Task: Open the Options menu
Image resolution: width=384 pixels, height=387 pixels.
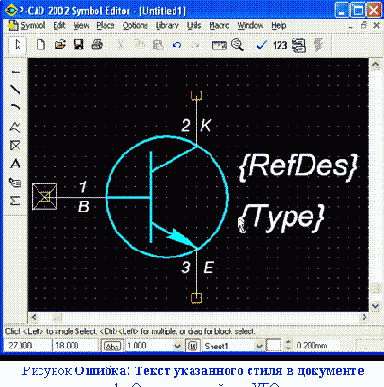Action: point(135,26)
